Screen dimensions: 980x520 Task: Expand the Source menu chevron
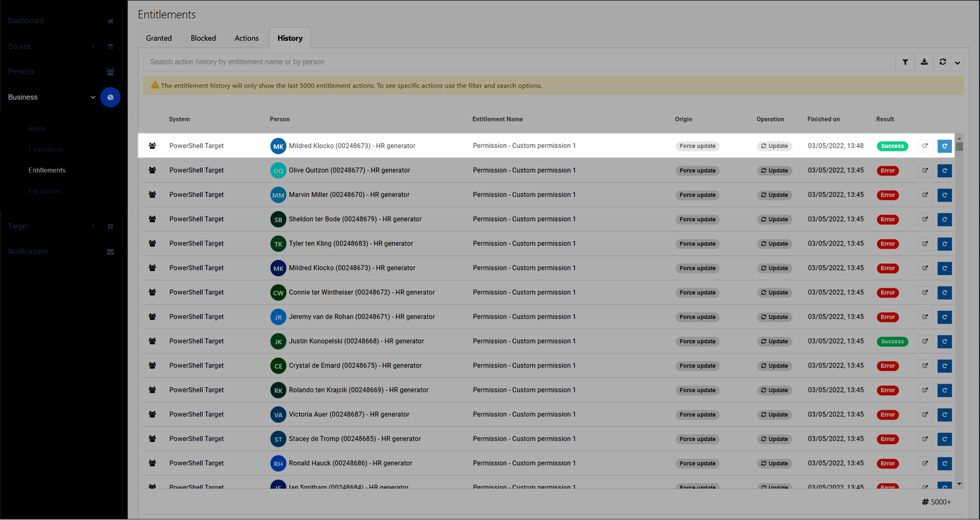point(93,46)
